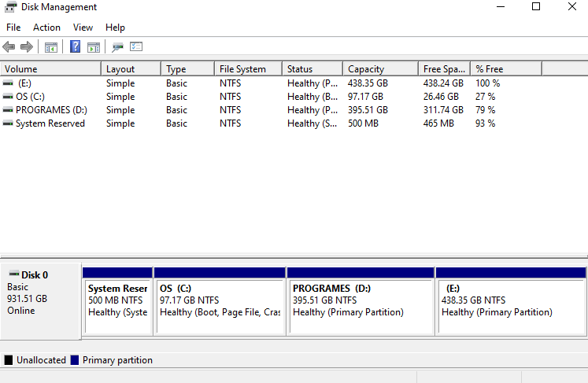Click the drive icon beside System Reserved
The height and width of the screenshot is (383, 588).
tap(8, 123)
